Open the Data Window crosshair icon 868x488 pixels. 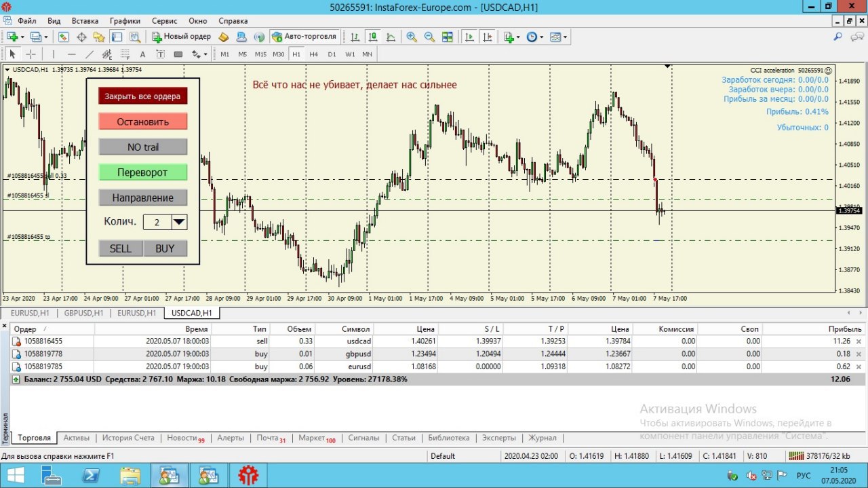81,37
